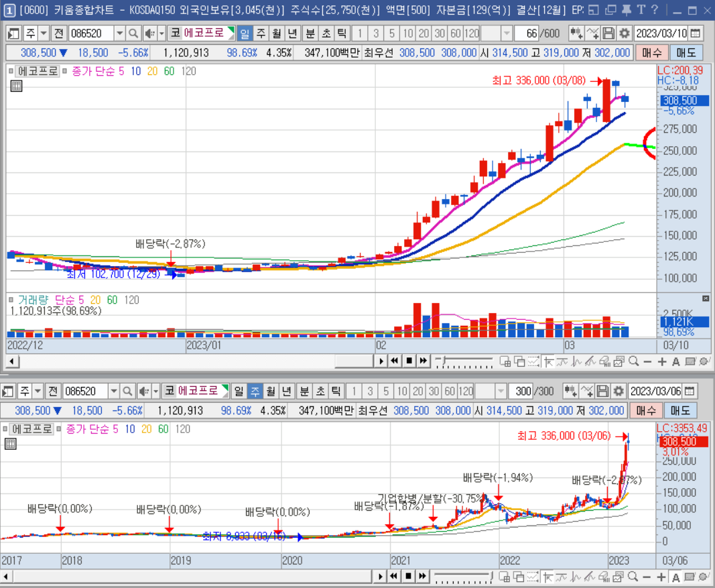Click help question mark in title bar
This screenshot has width=715, height=588.
click(655, 9)
